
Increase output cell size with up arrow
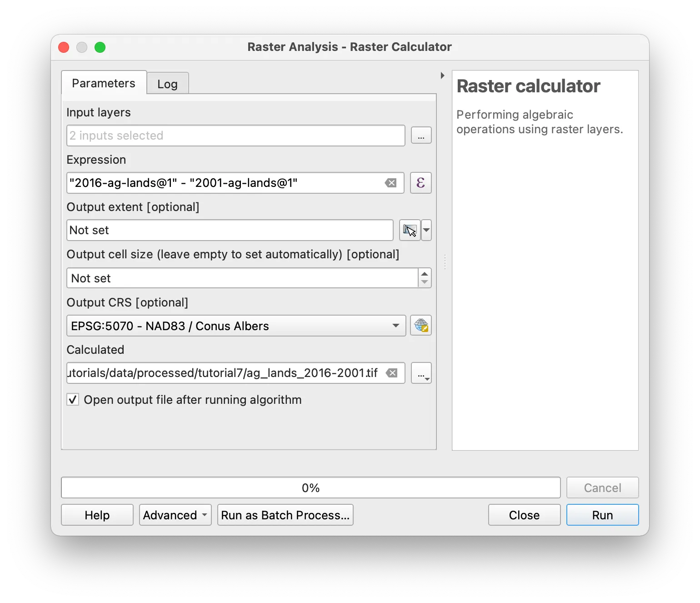tap(424, 274)
